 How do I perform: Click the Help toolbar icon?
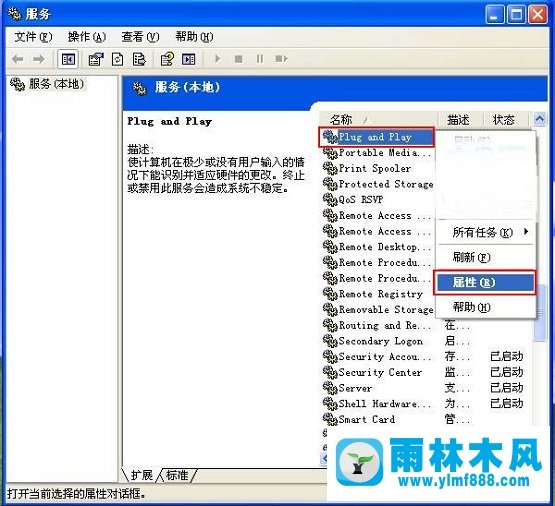(x=167, y=59)
